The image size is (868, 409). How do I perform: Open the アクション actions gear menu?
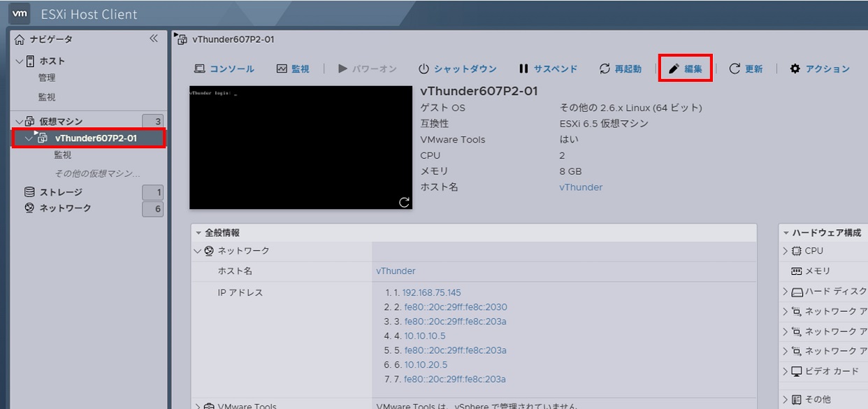click(819, 69)
